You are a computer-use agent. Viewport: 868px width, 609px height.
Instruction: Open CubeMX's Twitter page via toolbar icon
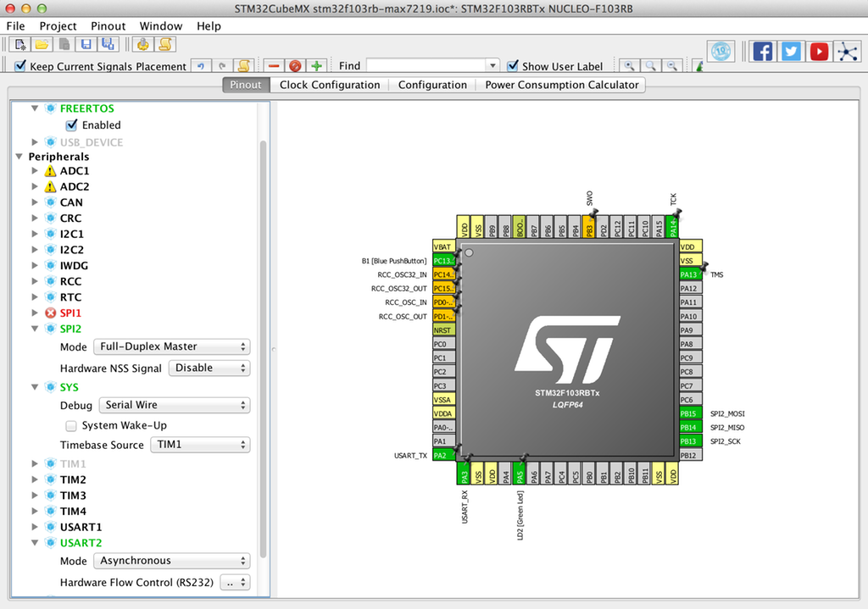790,51
